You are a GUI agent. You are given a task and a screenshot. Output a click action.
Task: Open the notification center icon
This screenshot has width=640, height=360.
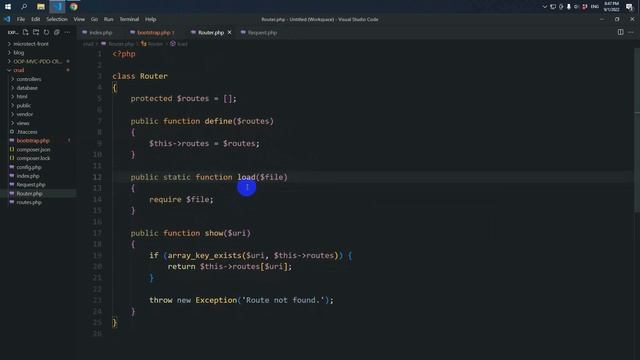pos(629,7)
